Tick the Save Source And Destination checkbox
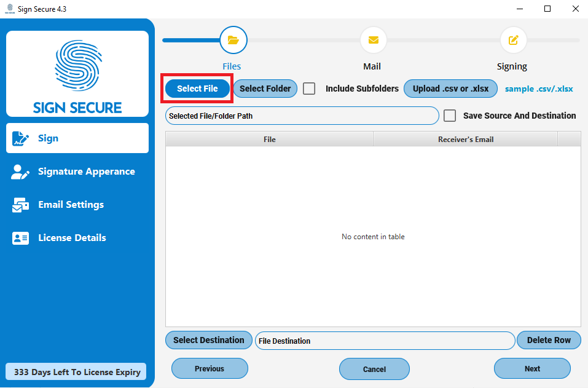 click(450, 116)
